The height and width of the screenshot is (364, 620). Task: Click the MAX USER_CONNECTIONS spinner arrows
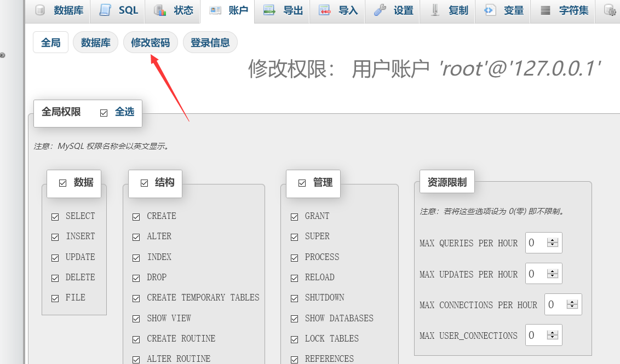(x=553, y=335)
